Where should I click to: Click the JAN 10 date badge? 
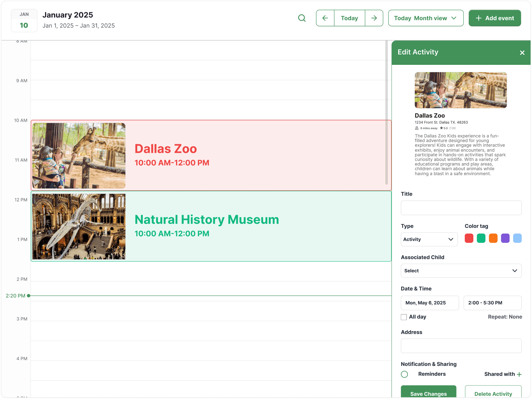[24, 21]
